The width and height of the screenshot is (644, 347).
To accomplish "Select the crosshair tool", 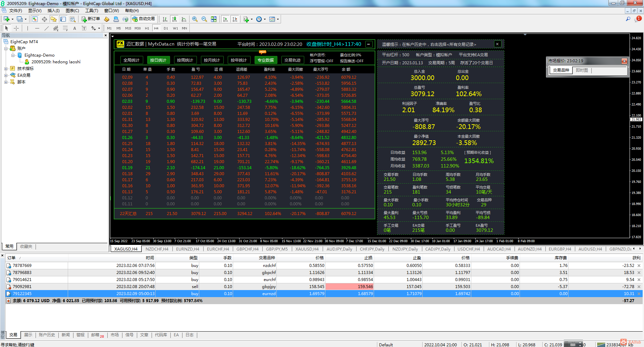I will pos(16,28).
